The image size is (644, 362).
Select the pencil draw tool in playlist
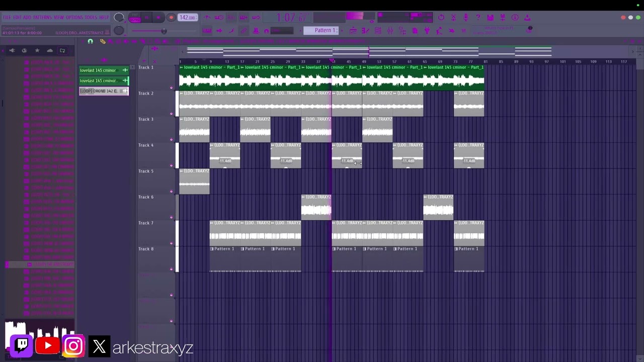(x=103, y=41)
